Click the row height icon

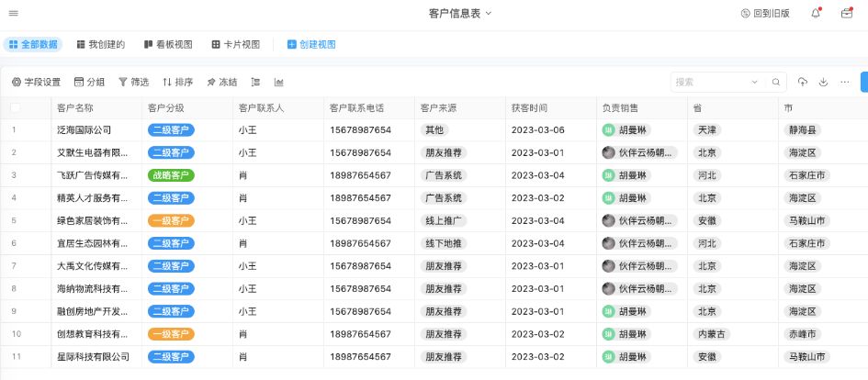pos(255,82)
